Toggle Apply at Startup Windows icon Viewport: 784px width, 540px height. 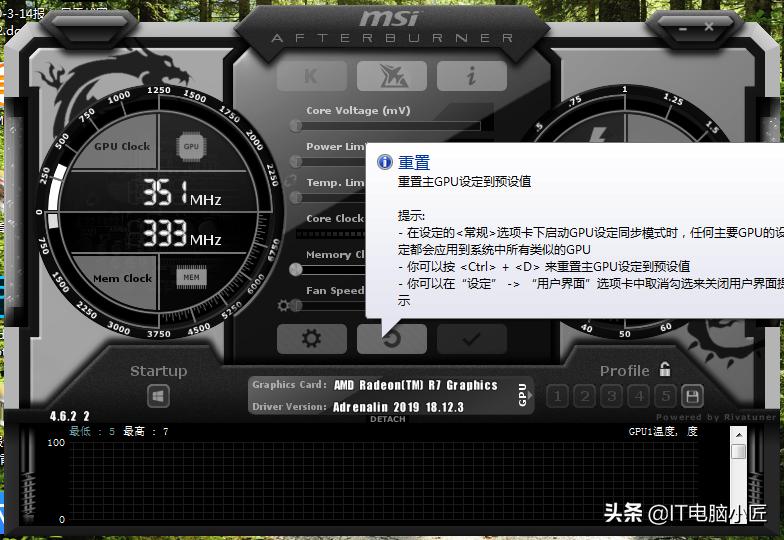pos(158,397)
